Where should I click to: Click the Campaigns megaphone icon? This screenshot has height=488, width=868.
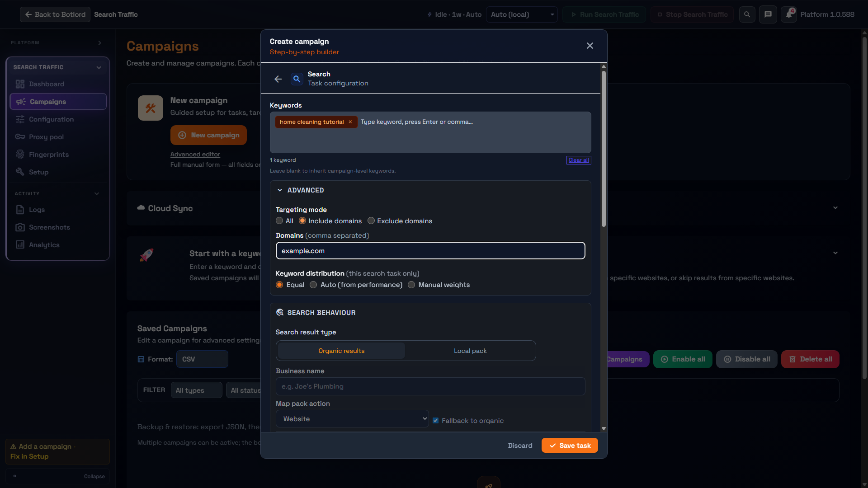[x=21, y=102]
